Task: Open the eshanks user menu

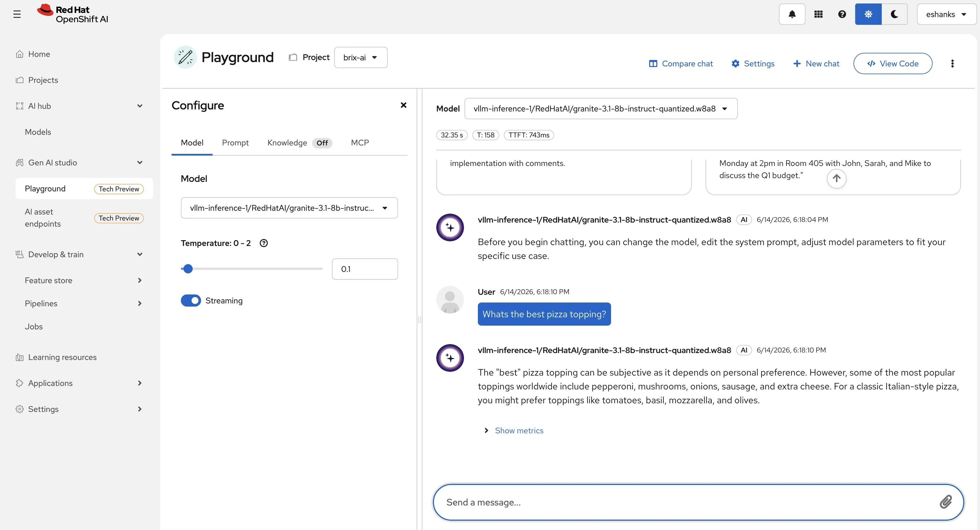Action: pos(946,14)
